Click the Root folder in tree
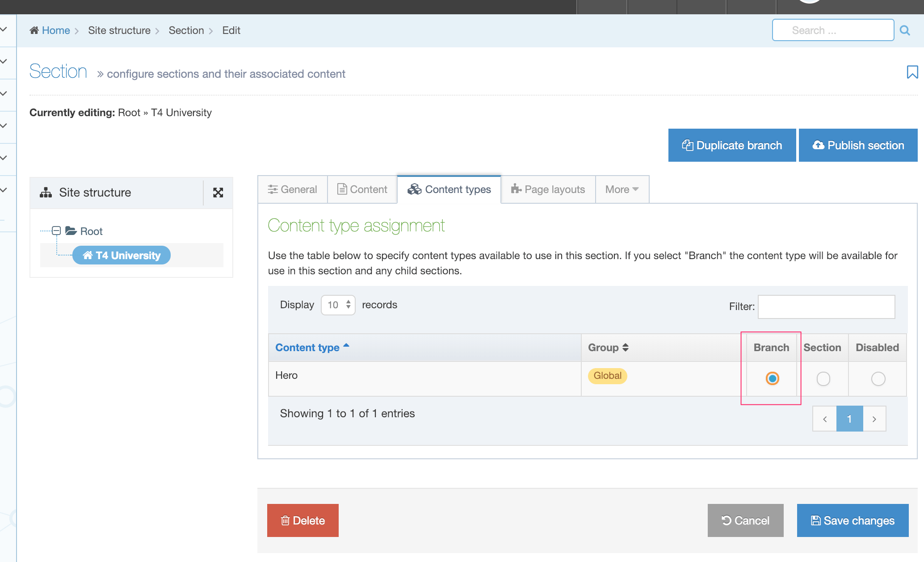 pyautogui.click(x=91, y=231)
